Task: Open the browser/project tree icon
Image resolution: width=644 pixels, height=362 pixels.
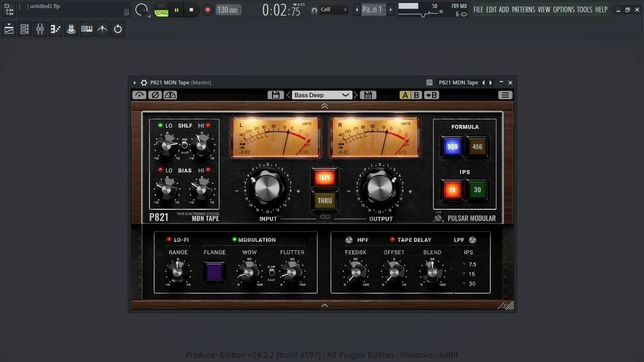Action: tap(9, 9)
